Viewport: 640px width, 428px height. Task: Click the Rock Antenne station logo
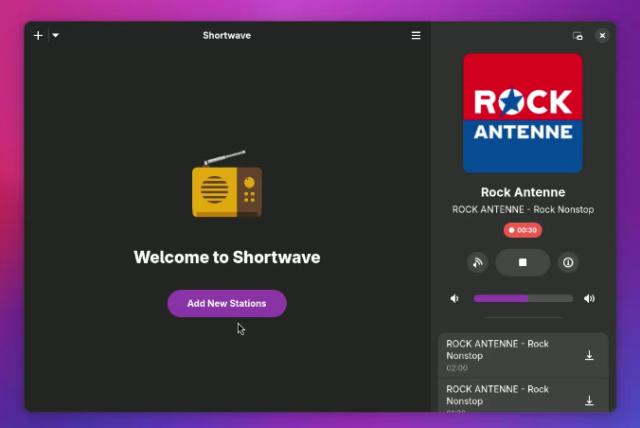[x=523, y=113]
